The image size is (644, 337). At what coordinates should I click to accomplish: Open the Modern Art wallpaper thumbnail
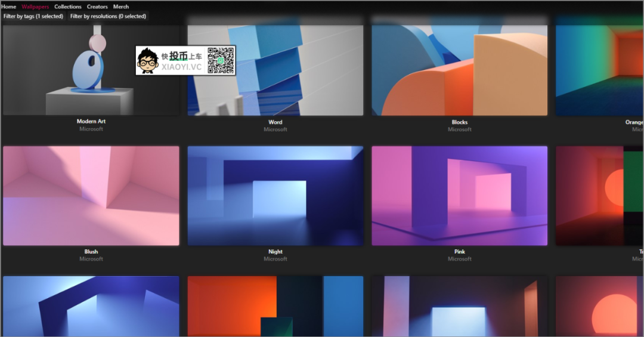tap(91, 70)
